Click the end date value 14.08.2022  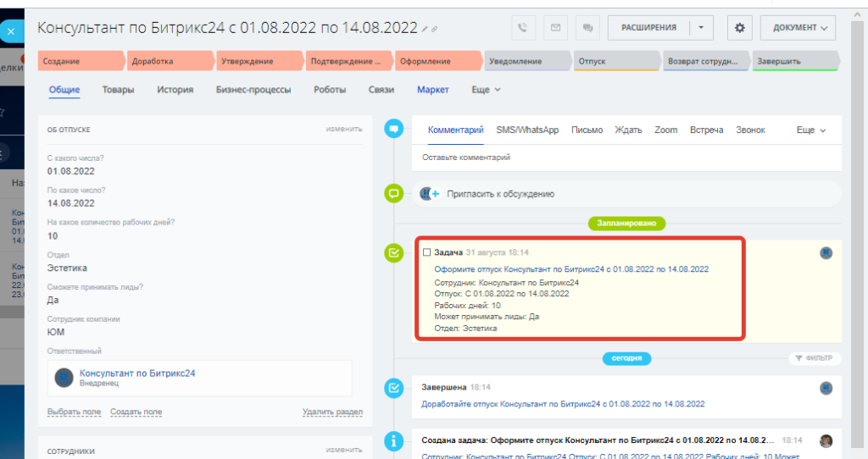pos(71,203)
